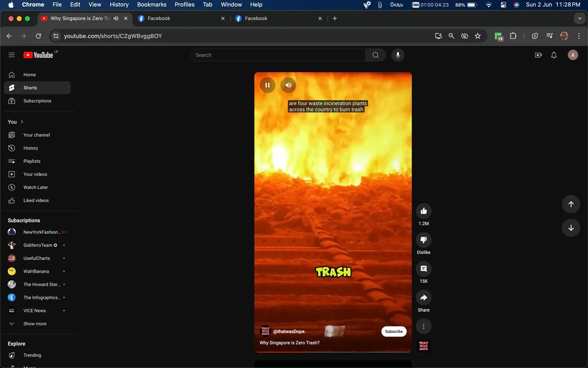Go to next Short down arrow
588x368 pixels.
(571, 228)
